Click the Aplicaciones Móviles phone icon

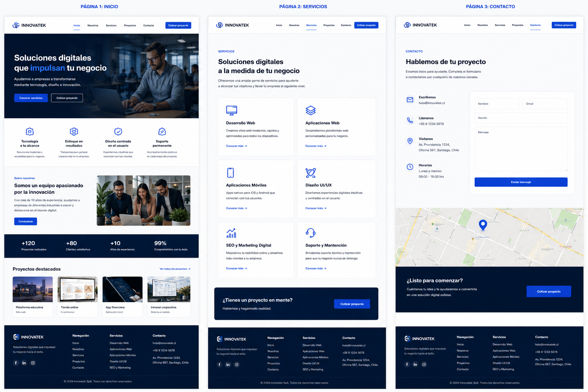[230, 173]
